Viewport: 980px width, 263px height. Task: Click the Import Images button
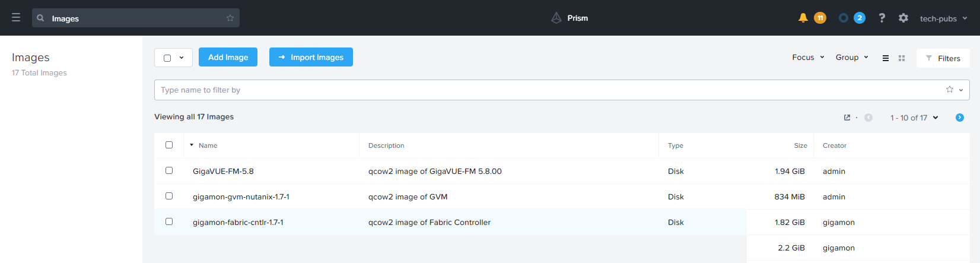tap(311, 57)
